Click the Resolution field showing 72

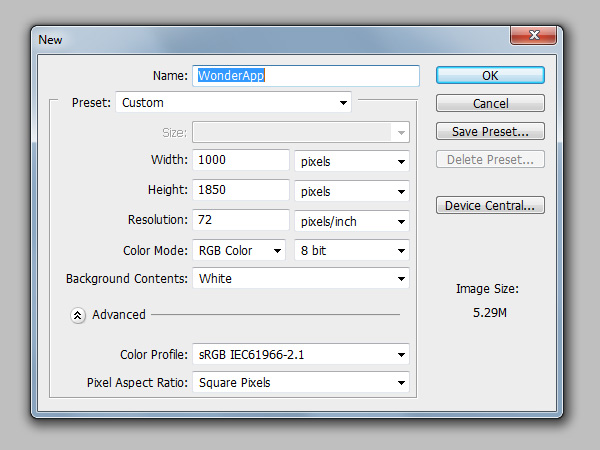(x=241, y=220)
